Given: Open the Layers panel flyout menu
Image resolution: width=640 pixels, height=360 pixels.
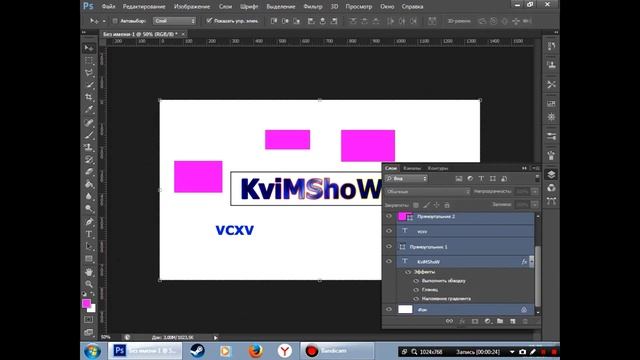Looking at the screenshot, I should point(536,168).
